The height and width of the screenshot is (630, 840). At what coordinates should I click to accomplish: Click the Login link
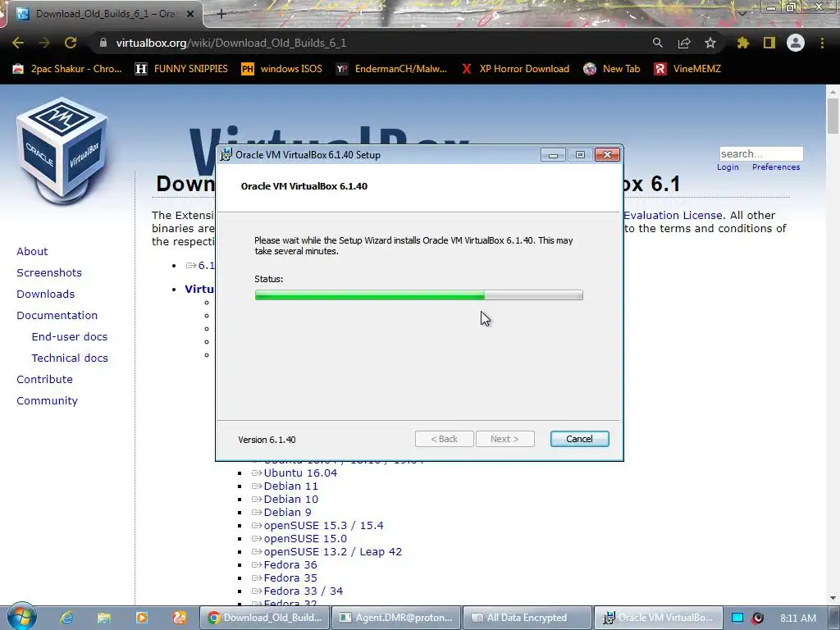click(x=728, y=167)
